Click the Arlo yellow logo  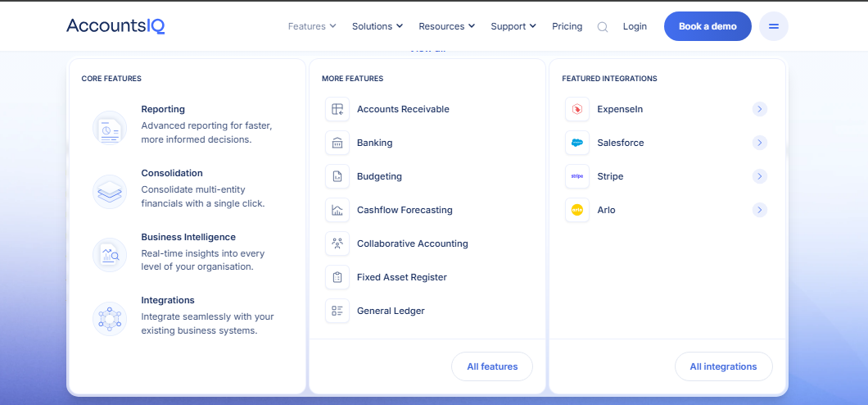(577, 210)
